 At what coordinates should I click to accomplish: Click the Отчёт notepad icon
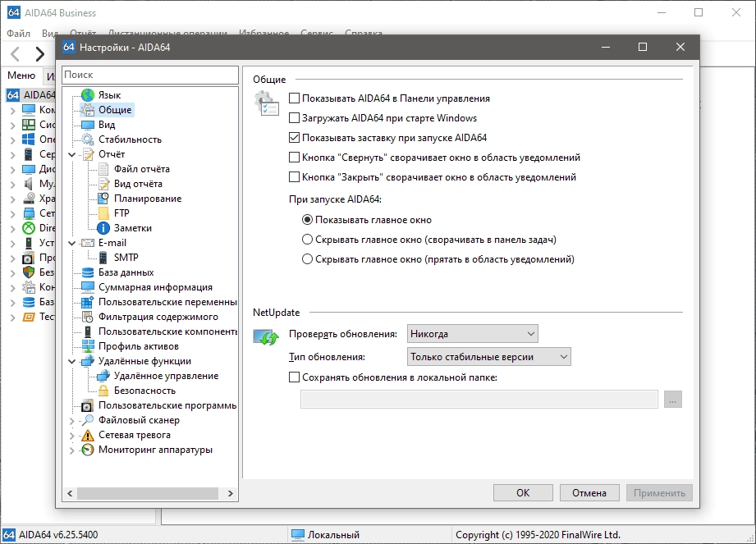click(x=88, y=154)
